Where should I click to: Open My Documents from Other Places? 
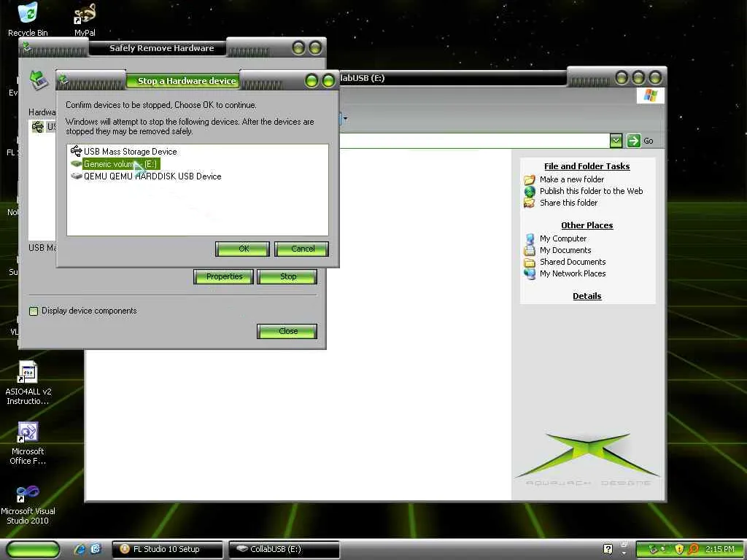click(565, 251)
